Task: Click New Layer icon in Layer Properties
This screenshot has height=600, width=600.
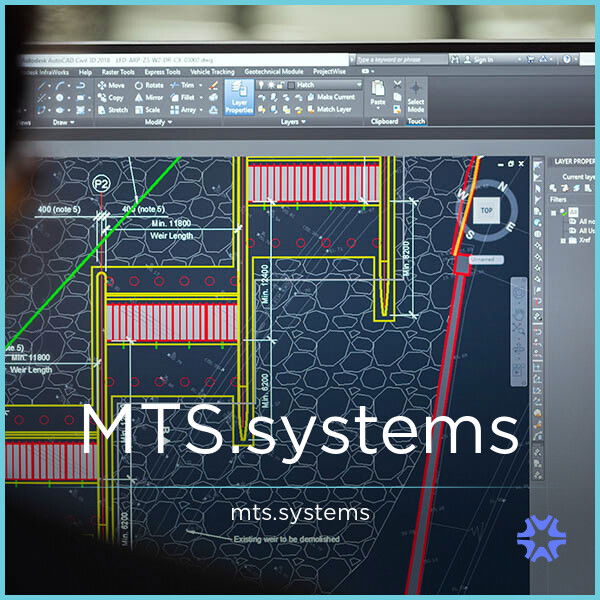Action: click(553, 188)
